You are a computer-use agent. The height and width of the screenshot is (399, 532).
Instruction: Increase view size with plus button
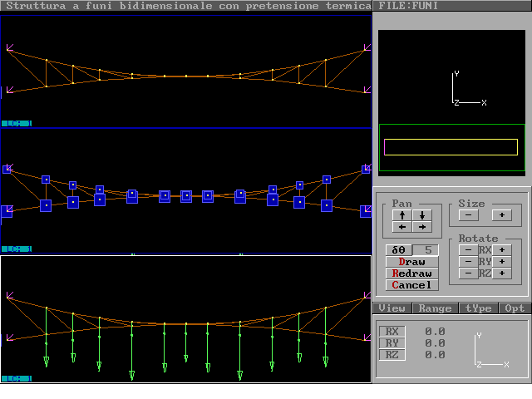pos(502,215)
